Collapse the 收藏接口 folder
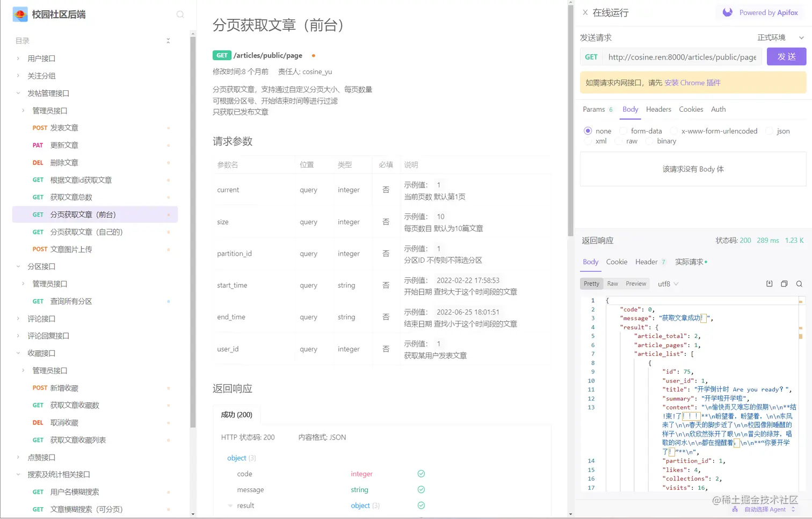The height and width of the screenshot is (519, 812). coord(18,353)
